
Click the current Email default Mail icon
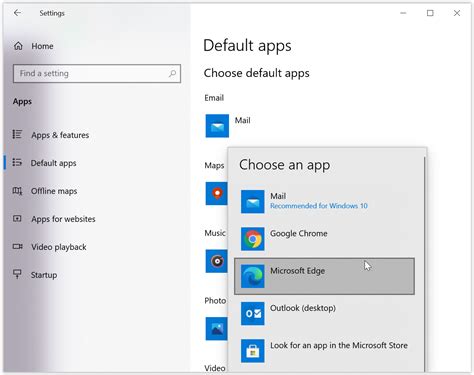[x=217, y=126]
